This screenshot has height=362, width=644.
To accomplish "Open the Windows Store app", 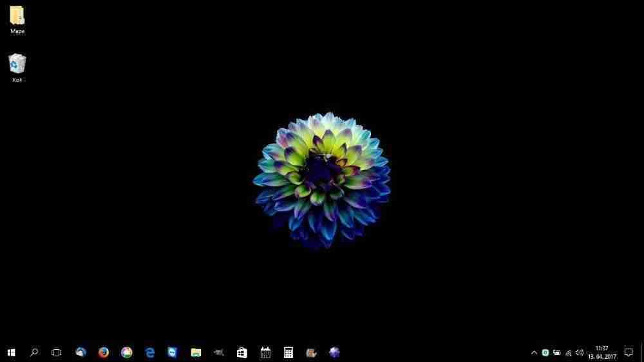I will [x=242, y=352].
